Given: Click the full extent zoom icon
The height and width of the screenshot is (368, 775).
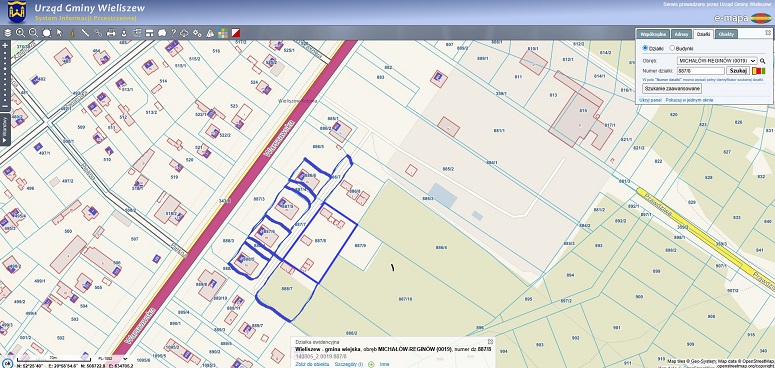Looking at the screenshot, I should tap(46, 33).
